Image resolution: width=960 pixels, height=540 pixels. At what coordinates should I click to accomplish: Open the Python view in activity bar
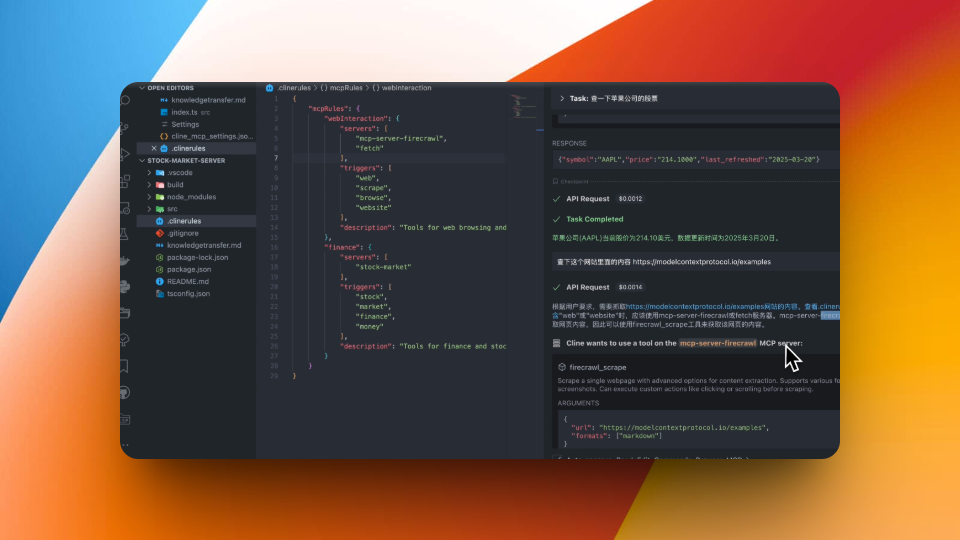click(126, 287)
